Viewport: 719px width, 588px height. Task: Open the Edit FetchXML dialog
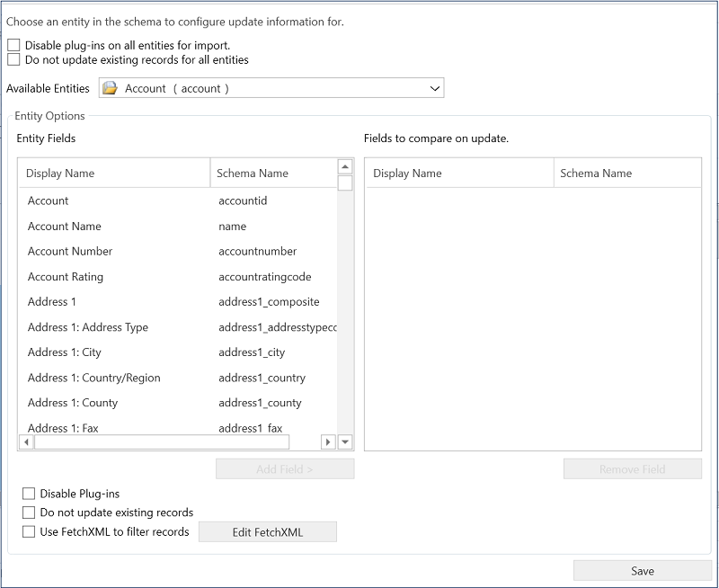point(268,530)
